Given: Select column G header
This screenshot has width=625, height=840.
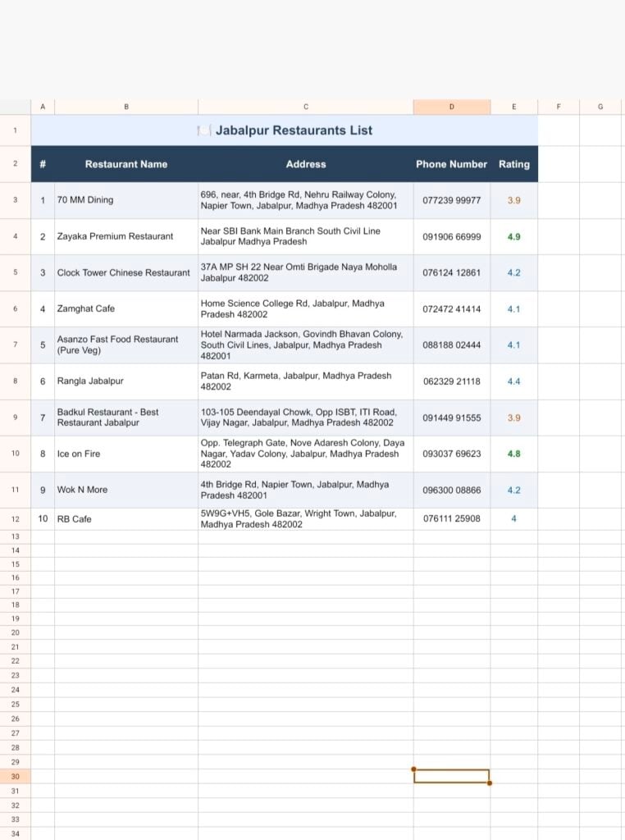Looking at the screenshot, I should [600, 107].
